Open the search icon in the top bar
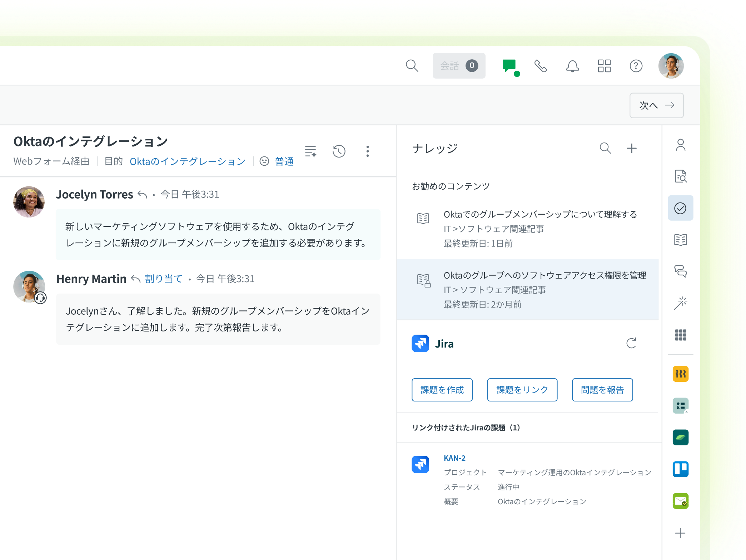Viewport: 746px width, 560px height. tap(412, 65)
